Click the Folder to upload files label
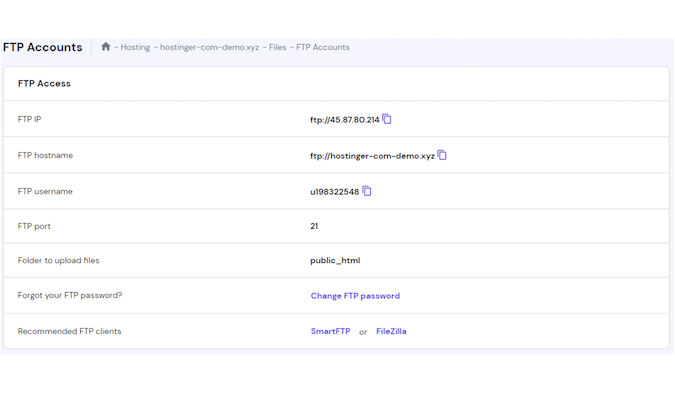 tap(59, 260)
